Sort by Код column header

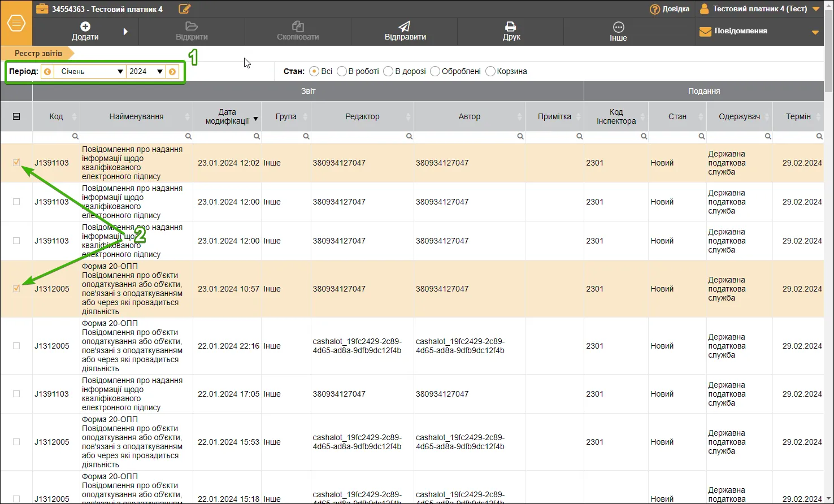pyautogui.click(x=56, y=116)
